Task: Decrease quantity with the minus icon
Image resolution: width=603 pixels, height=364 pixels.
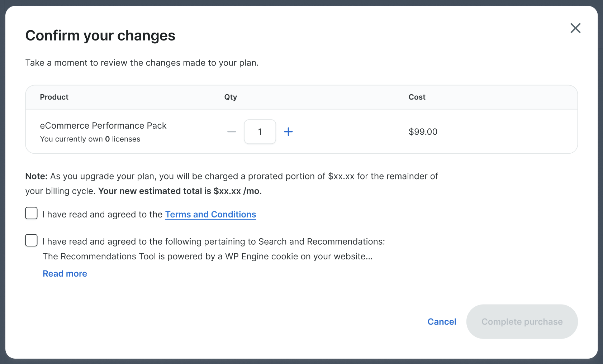Action: 232,132
